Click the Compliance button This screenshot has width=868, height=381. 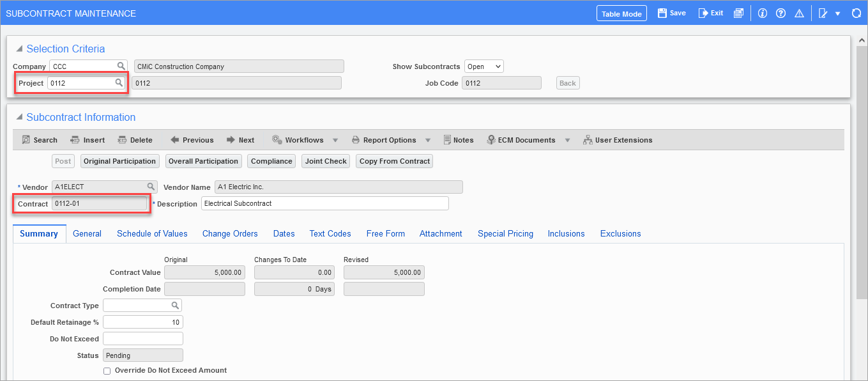click(x=271, y=161)
